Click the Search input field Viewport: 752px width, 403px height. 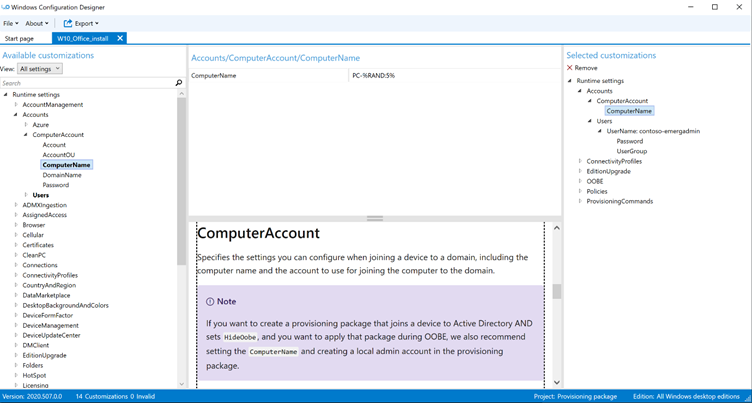point(87,83)
